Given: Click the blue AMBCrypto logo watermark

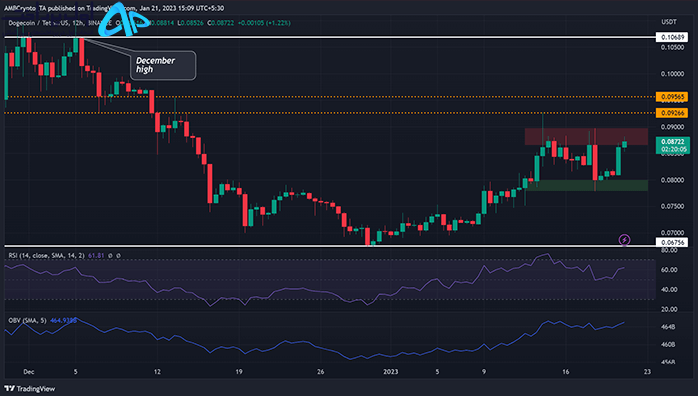Looking at the screenshot, I should pos(124,20).
